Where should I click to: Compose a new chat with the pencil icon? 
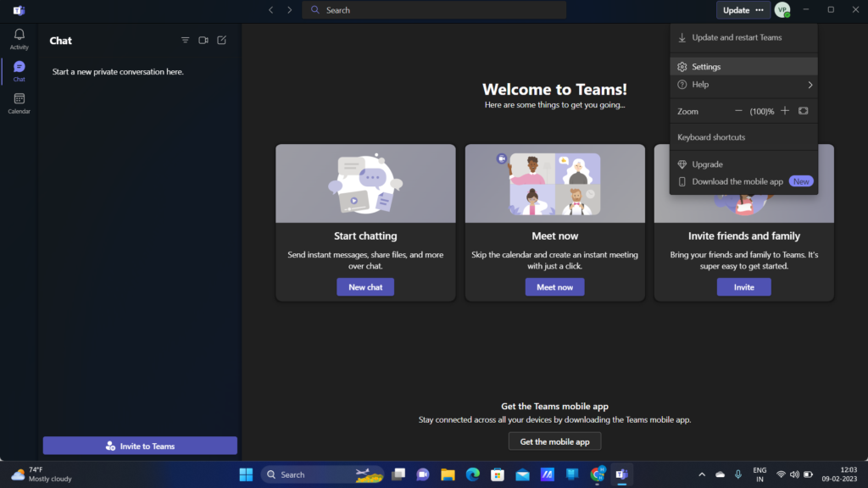(221, 41)
